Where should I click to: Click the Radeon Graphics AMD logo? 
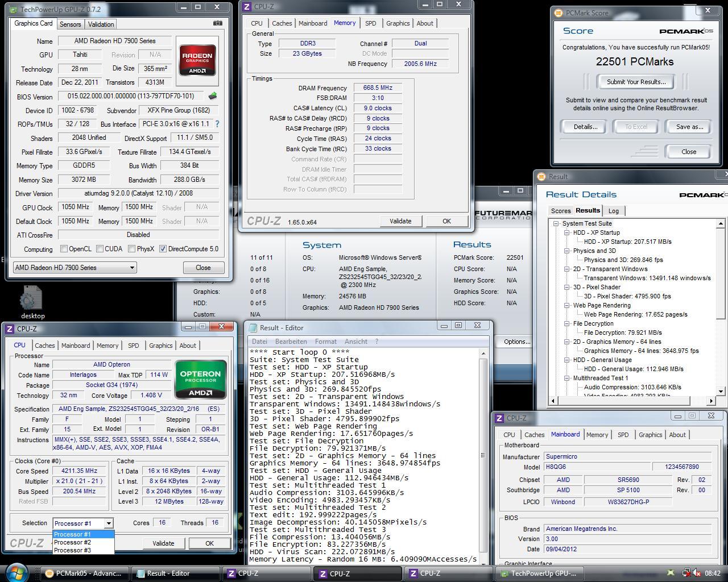click(x=197, y=60)
